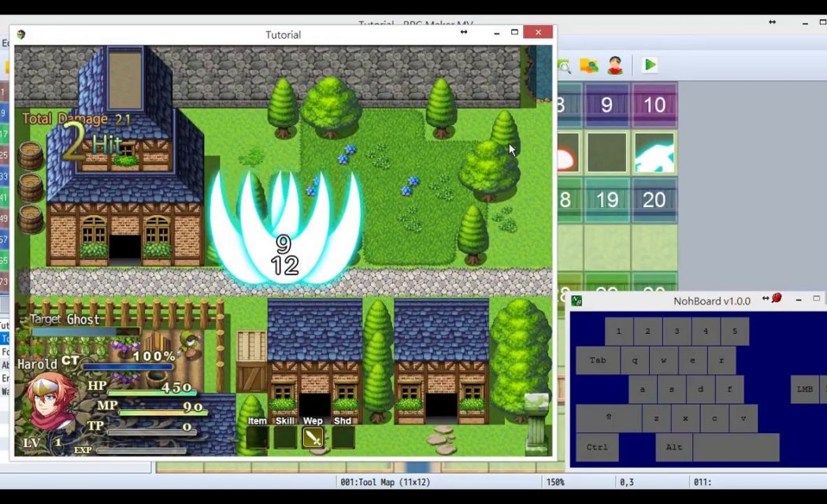The height and width of the screenshot is (504, 827).
Task: Click the CT gauge showing 100%
Action: pos(128,366)
